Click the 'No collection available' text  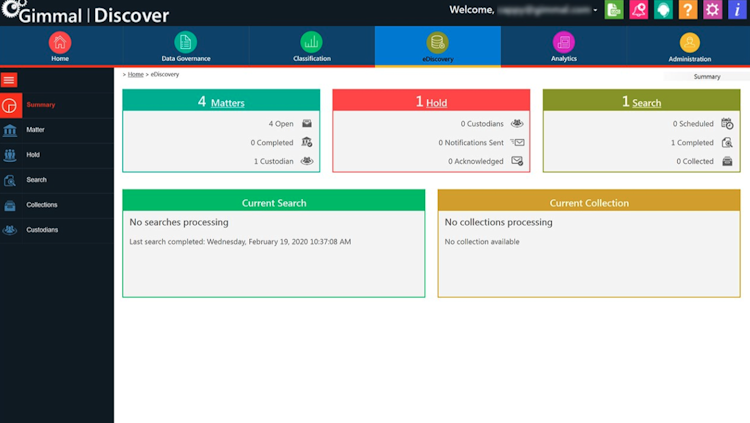coord(482,242)
